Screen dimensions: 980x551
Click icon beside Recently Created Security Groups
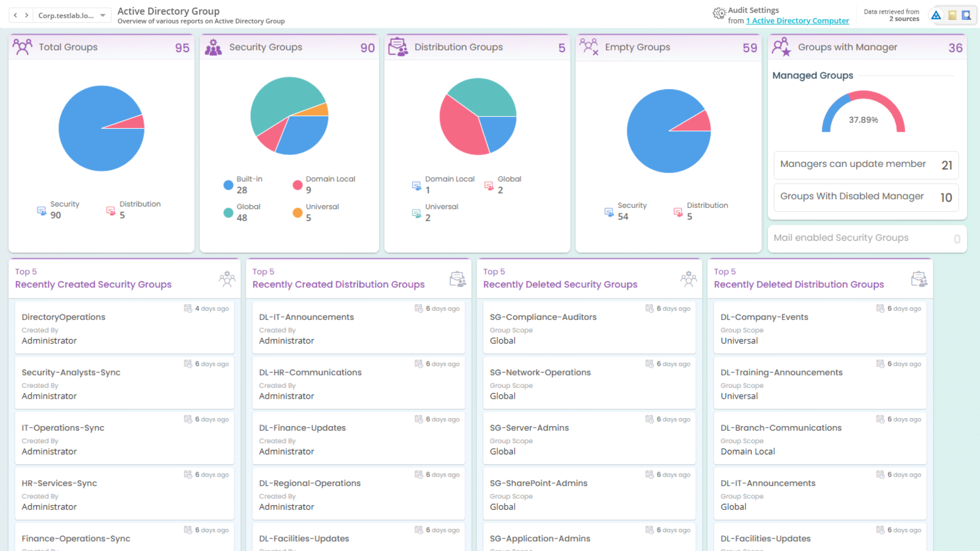pos(227,279)
